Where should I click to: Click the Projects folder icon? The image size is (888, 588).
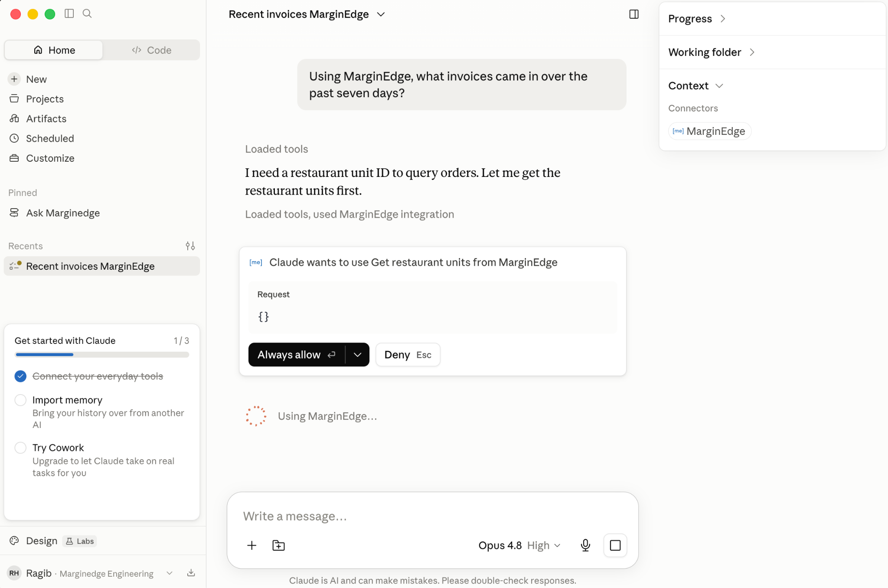pos(14,99)
